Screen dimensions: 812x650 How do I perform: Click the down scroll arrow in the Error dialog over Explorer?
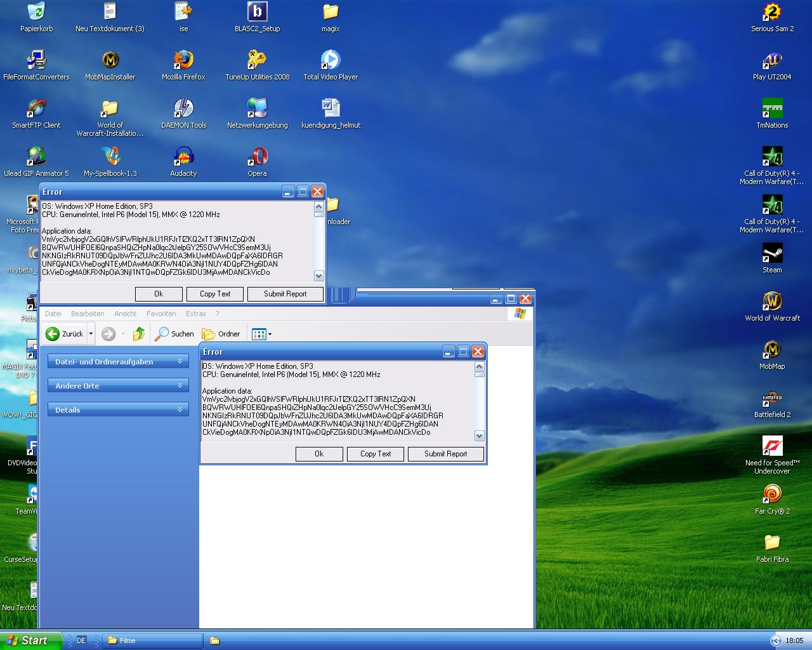(x=480, y=436)
